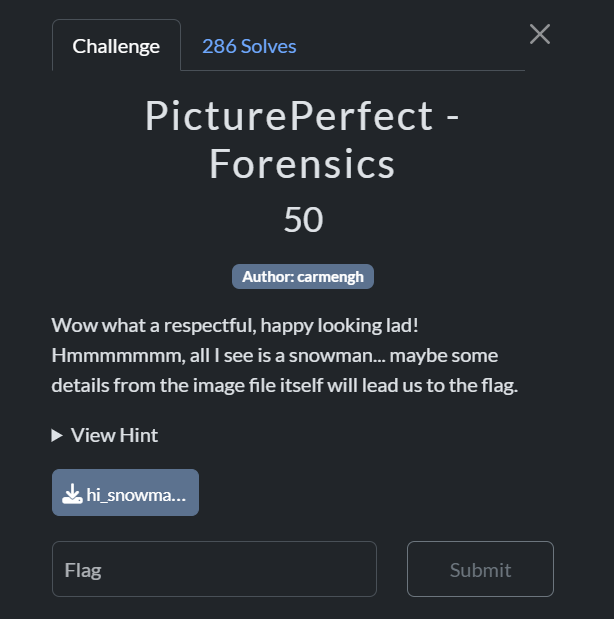Viewport: 614px width, 619px height.
Task: Click the Author: carmengh badge
Action: 303,277
